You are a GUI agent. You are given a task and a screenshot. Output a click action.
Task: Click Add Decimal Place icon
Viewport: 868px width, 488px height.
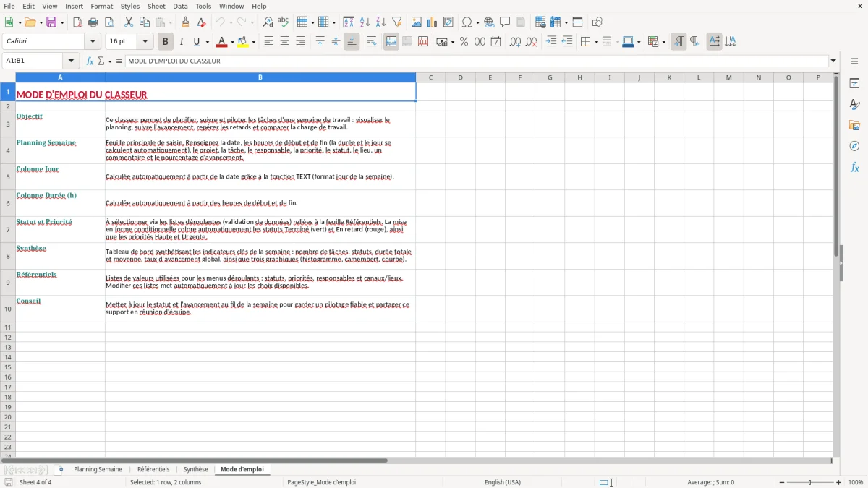pyautogui.click(x=515, y=42)
